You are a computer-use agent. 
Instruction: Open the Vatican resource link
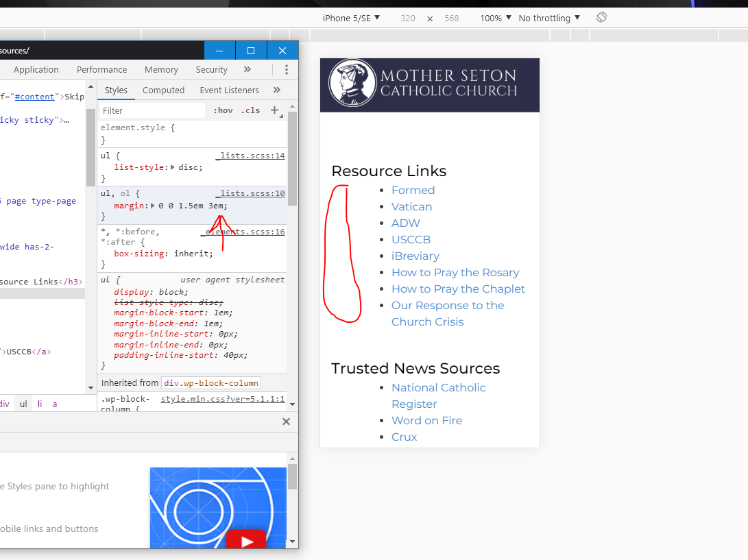coord(411,206)
